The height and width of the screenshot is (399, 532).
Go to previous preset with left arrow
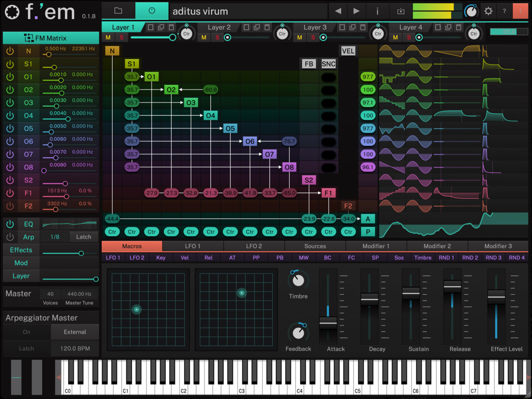[x=338, y=11]
